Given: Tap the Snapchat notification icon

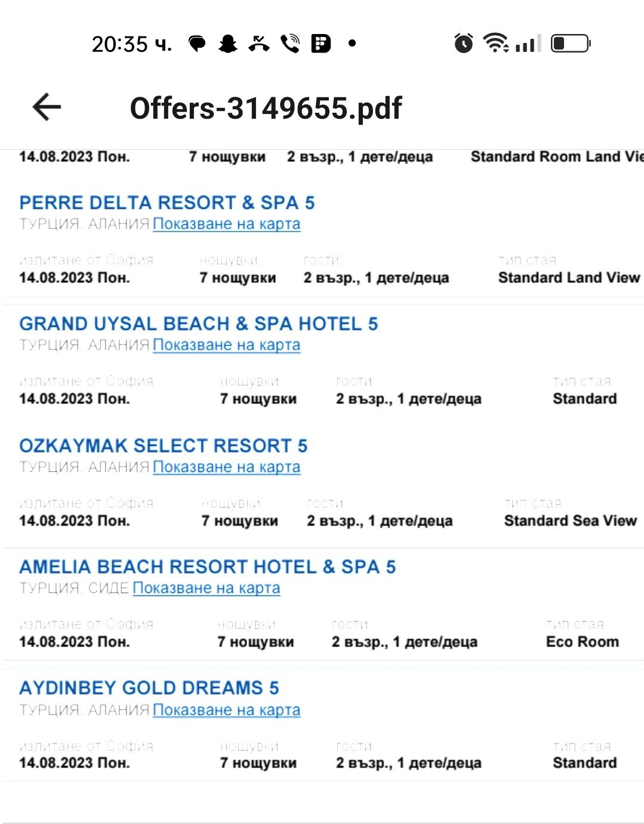Looking at the screenshot, I should click(x=227, y=44).
